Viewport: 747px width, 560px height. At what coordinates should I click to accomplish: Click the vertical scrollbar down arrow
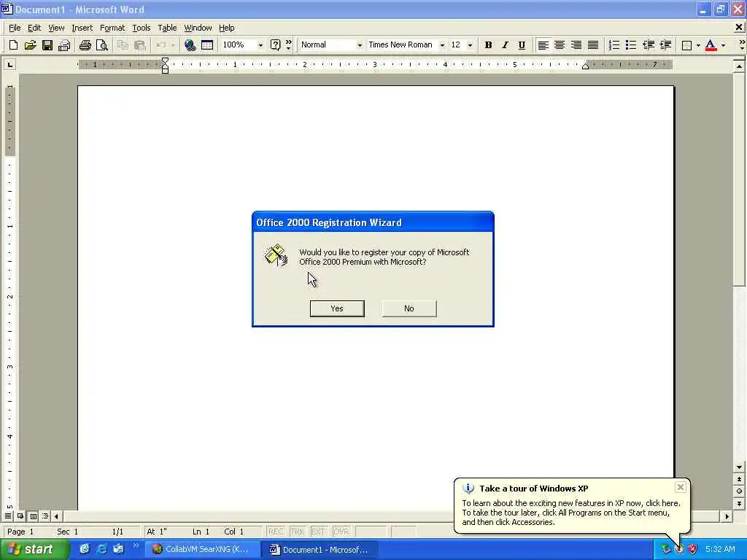click(x=739, y=467)
